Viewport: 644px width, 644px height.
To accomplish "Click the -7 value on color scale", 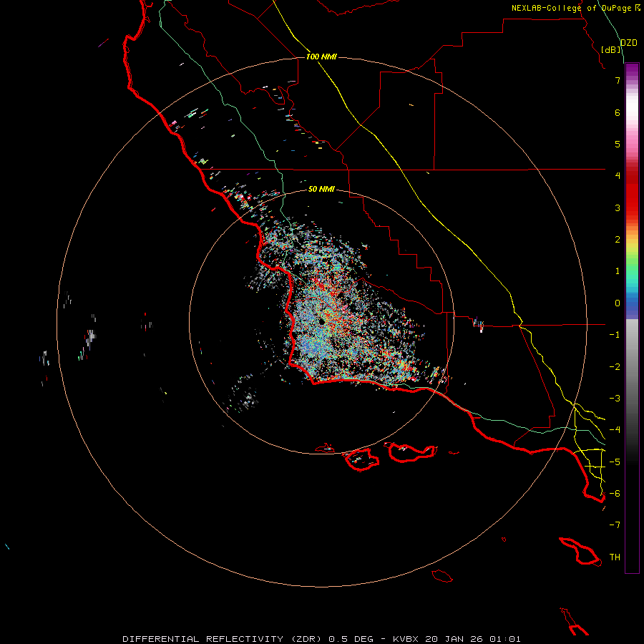I will pyautogui.click(x=615, y=525).
